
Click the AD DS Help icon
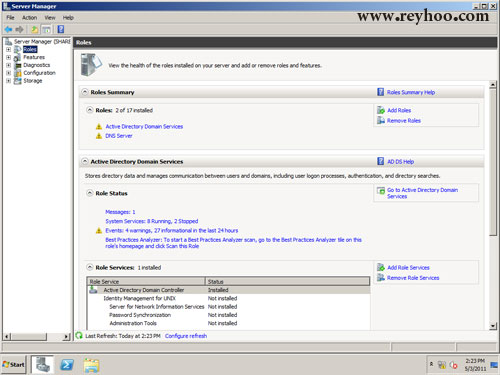click(380, 161)
